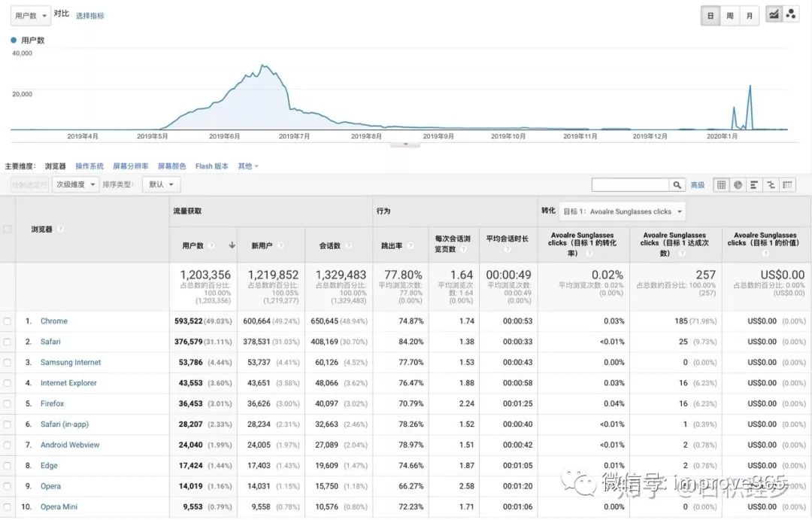Click 选择指标 comparison link

pos(90,16)
